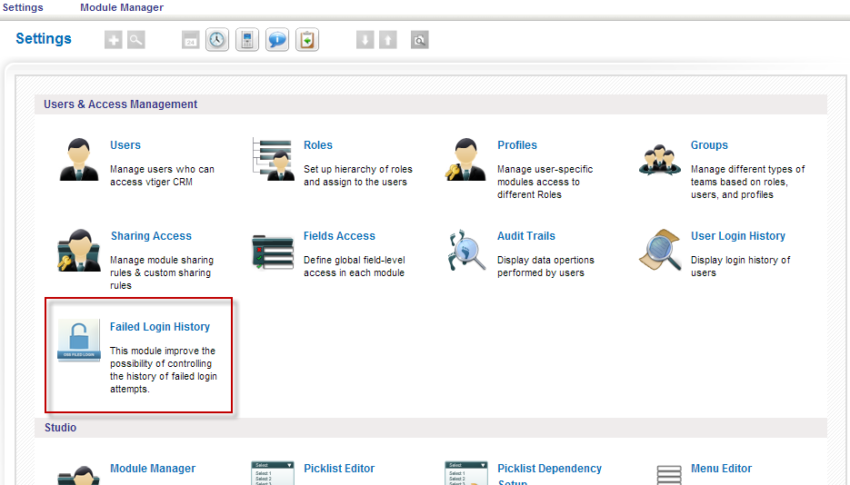Click the Export up-arrow toolbar icon
Viewport: 850px width, 485px height.
(x=388, y=40)
